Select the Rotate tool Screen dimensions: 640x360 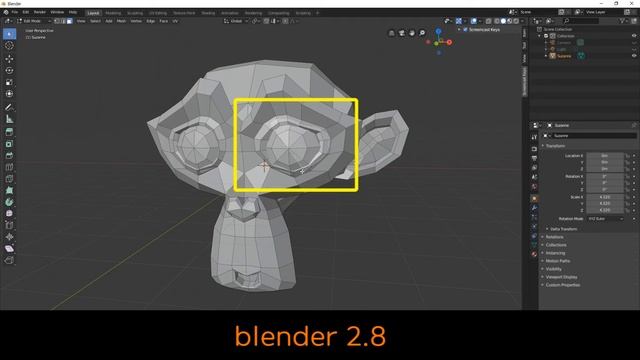9,71
